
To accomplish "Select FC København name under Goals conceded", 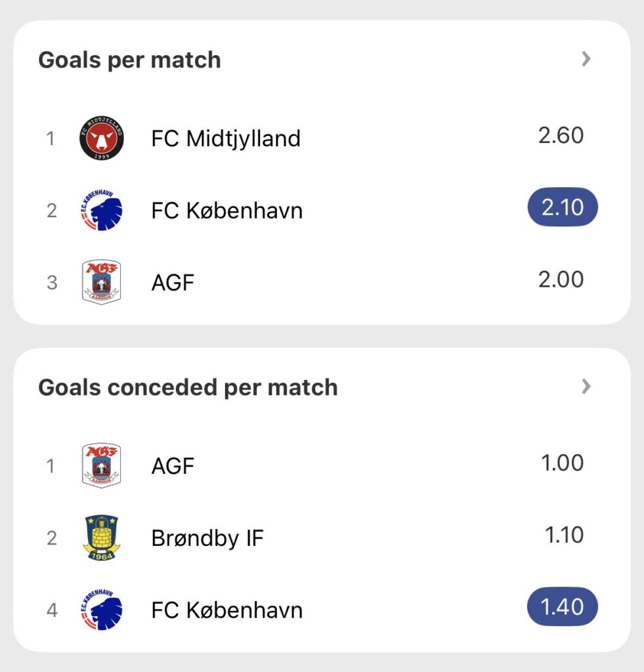I will coord(227,610).
